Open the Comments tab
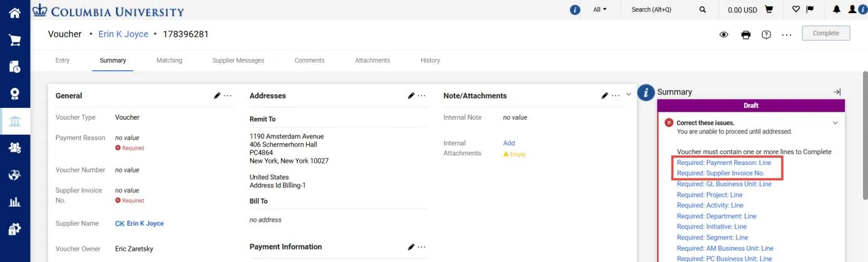Screen dimensions: 868x262 point(309,61)
